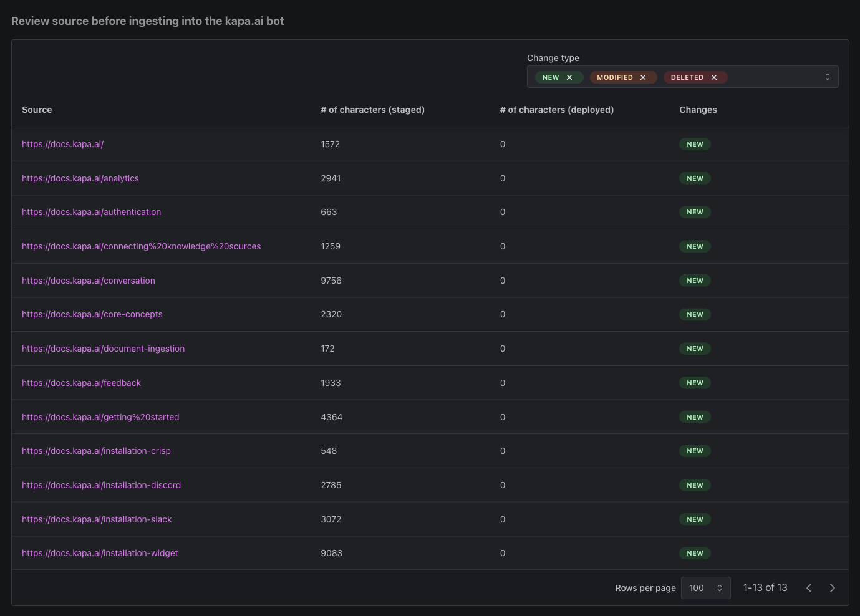Open the getting%20started link

pyautogui.click(x=100, y=417)
